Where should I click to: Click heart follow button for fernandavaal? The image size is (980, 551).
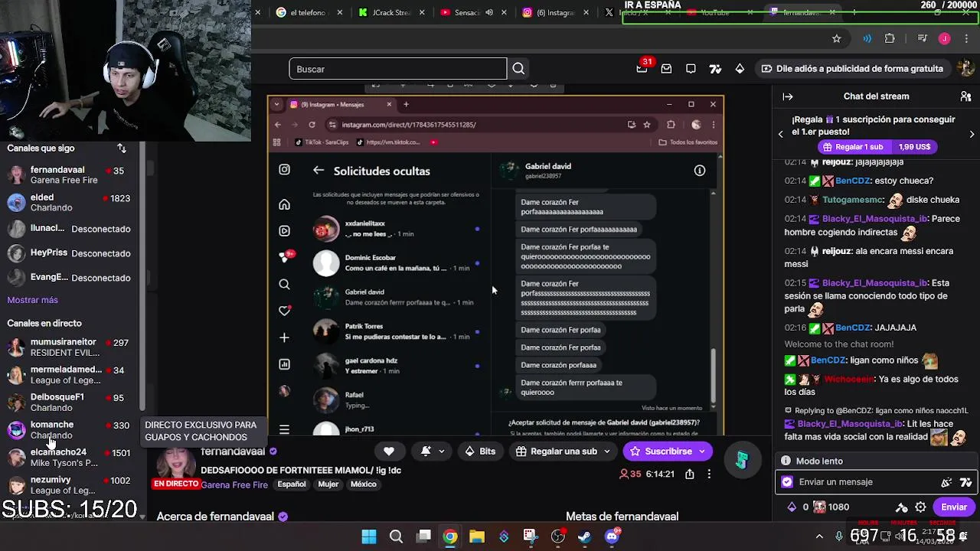click(389, 452)
